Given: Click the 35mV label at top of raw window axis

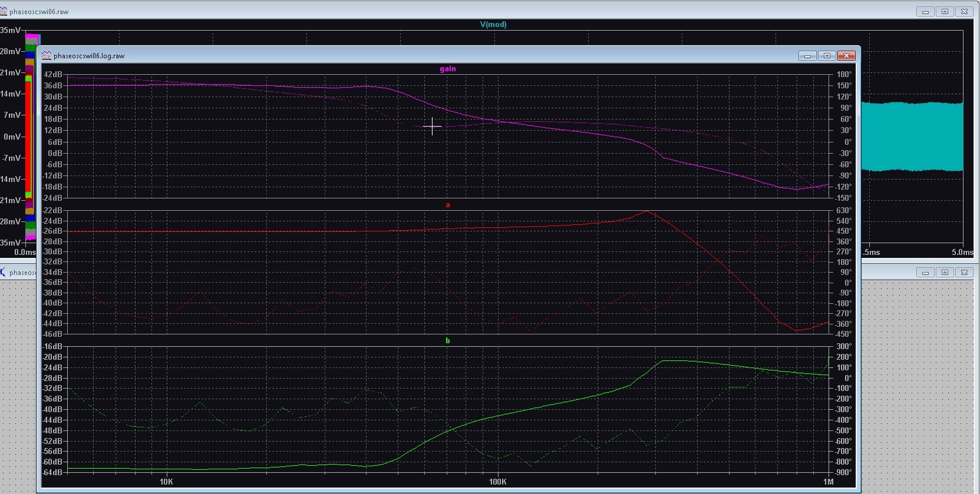Looking at the screenshot, I should click(x=10, y=30).
